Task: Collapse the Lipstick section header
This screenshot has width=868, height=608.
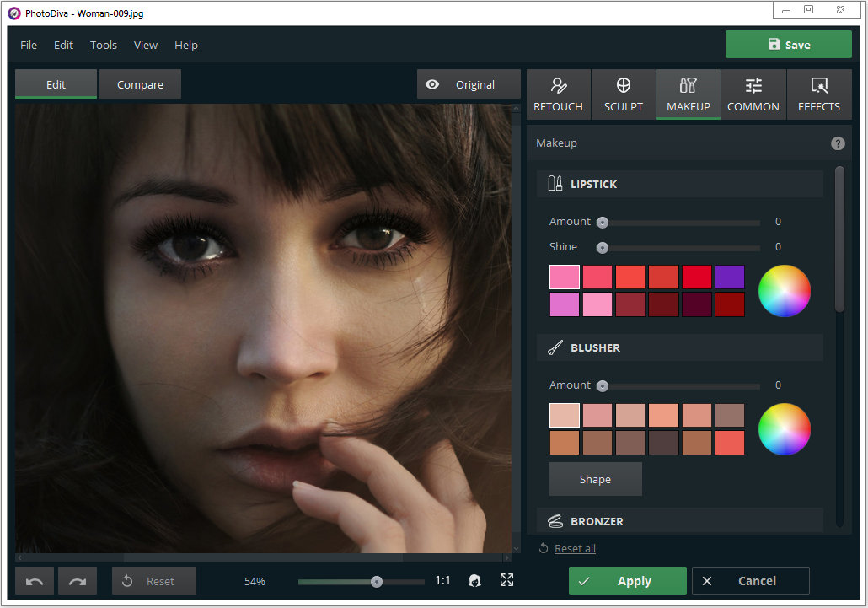Action: point(680,184)
